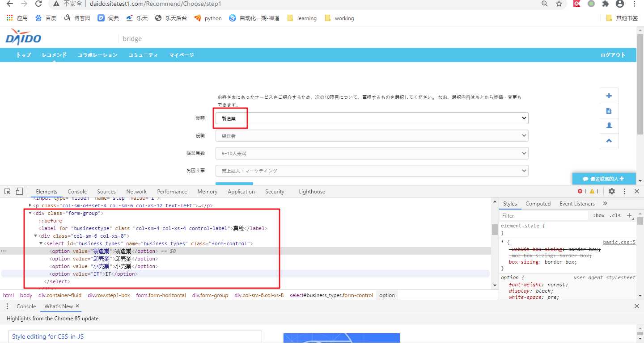Open the browser zoom magnifier icon
The height and width of the screenshot is (344, 644).
[545, 4]
